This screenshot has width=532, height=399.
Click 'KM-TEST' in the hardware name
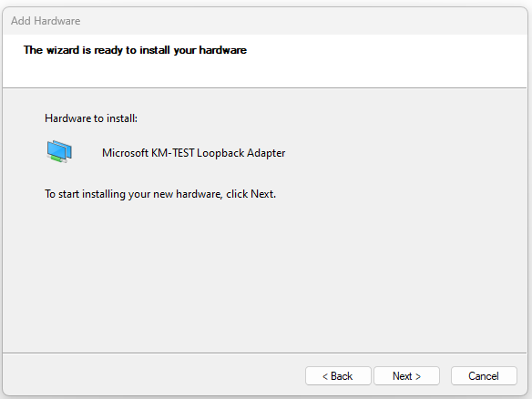173,153
